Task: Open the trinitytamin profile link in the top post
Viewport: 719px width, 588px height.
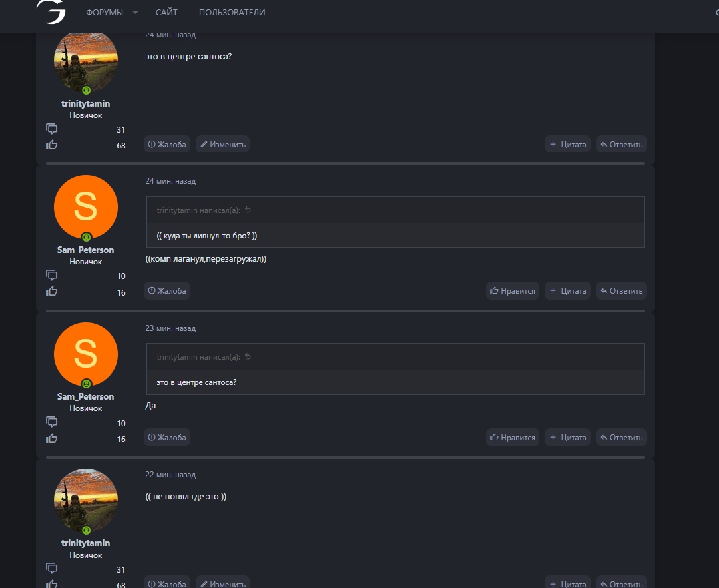Action: tap(86, 103)
